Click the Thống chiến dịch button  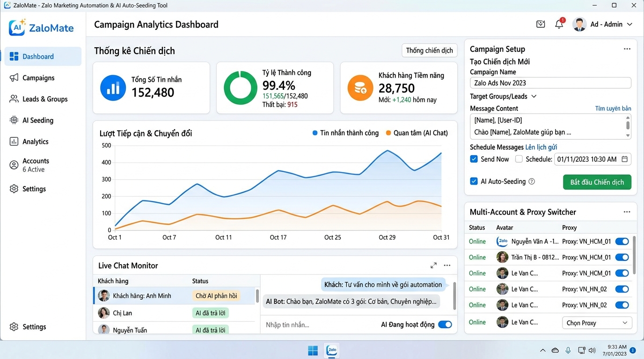pyautogui.click(x=430, y=50)
